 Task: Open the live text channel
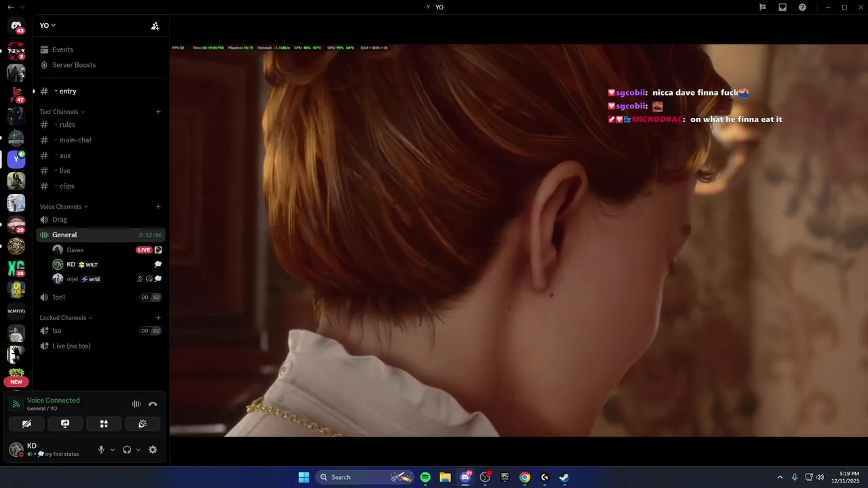pyautogui.click(x=100, y=171)
